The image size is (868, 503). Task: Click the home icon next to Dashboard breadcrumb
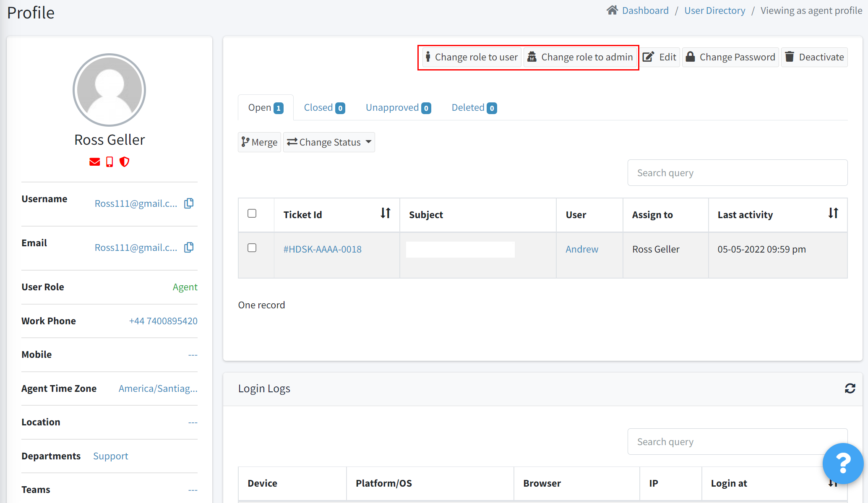point(612,10)
